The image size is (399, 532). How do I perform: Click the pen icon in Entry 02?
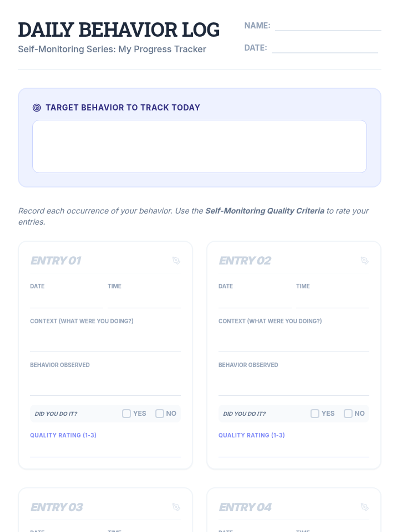[x=364, y=261]
